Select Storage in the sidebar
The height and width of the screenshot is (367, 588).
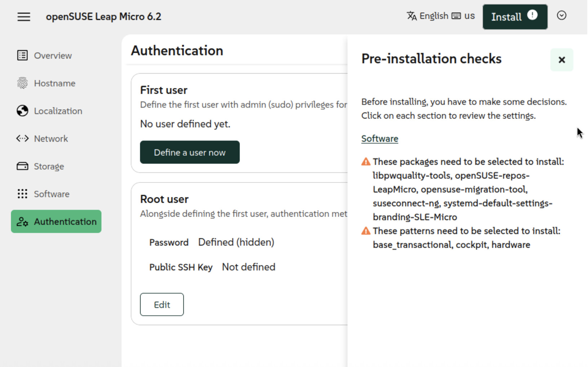pyautogui.click(x=49, y=166)
